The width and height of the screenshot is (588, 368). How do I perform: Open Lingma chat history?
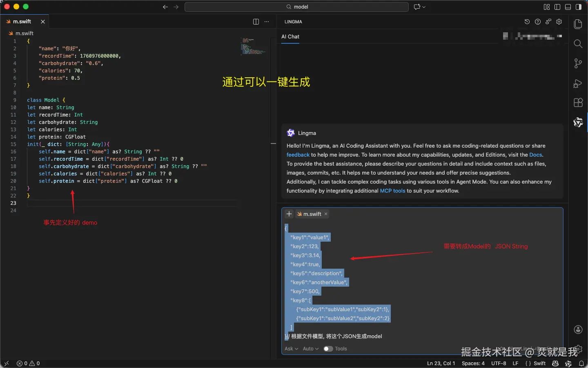click(x=527, y=22)
